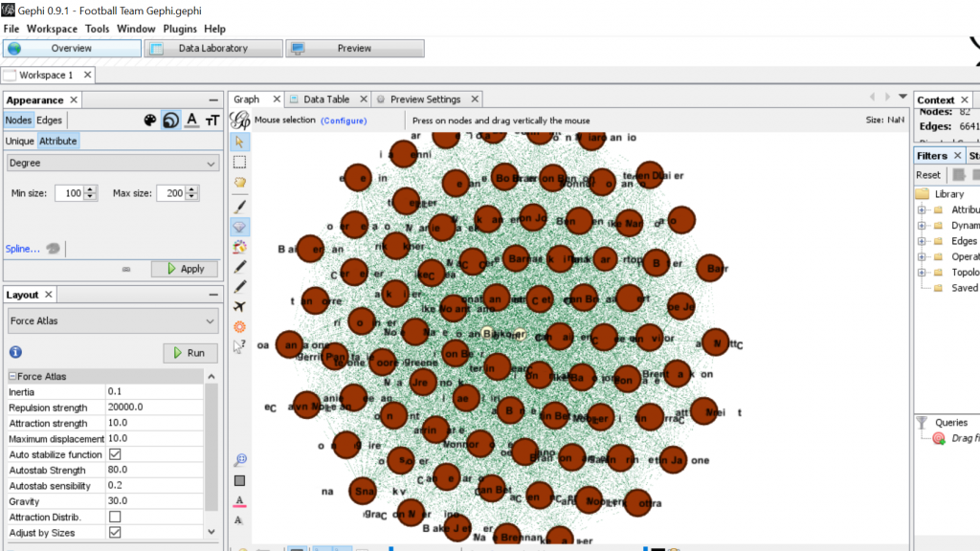
Task: Choose the node size icon in Appearance
Action: (170, 121)
